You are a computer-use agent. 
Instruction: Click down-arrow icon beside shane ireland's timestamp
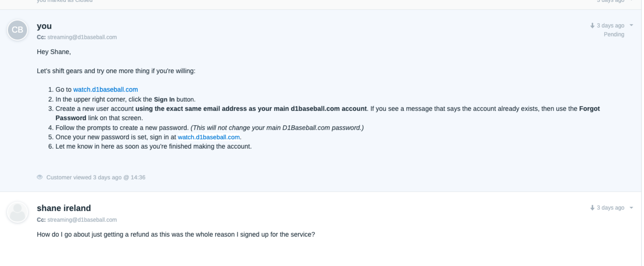coord(592,208)
